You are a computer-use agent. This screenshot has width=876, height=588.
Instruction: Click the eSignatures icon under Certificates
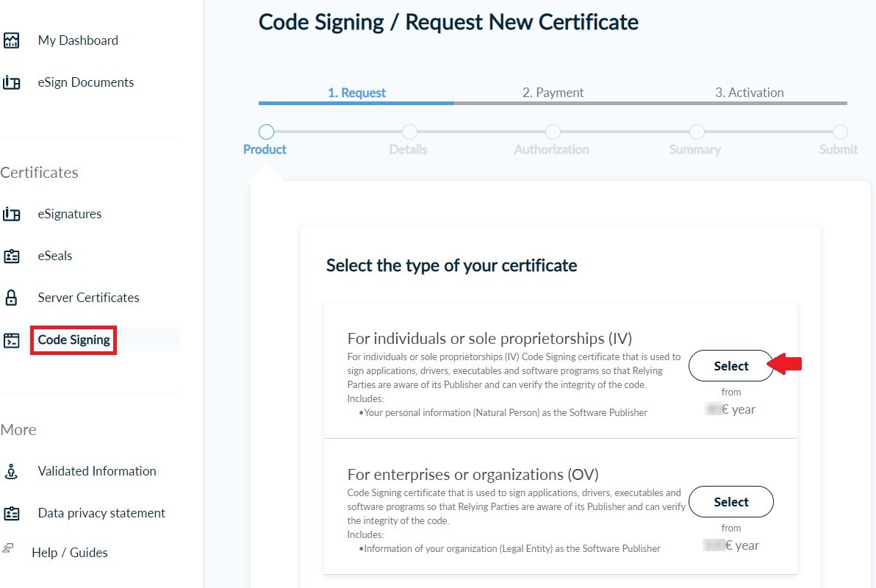click(11, 214)
